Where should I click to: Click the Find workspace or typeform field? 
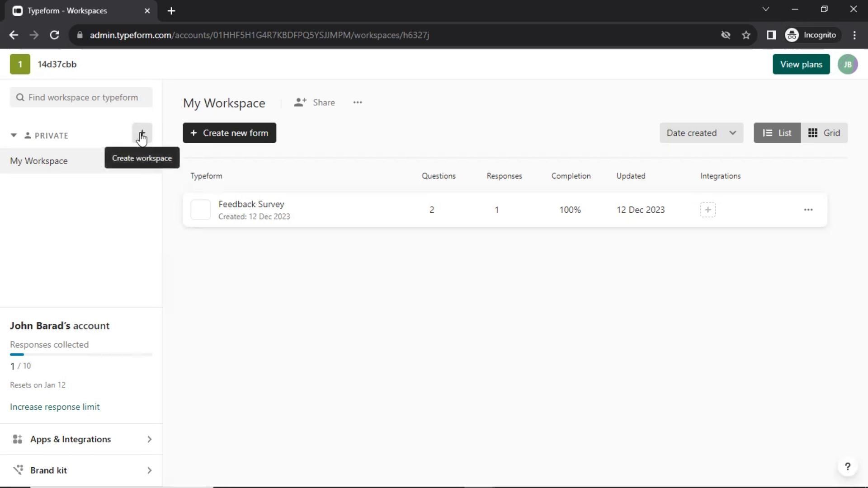coord(81,98)
